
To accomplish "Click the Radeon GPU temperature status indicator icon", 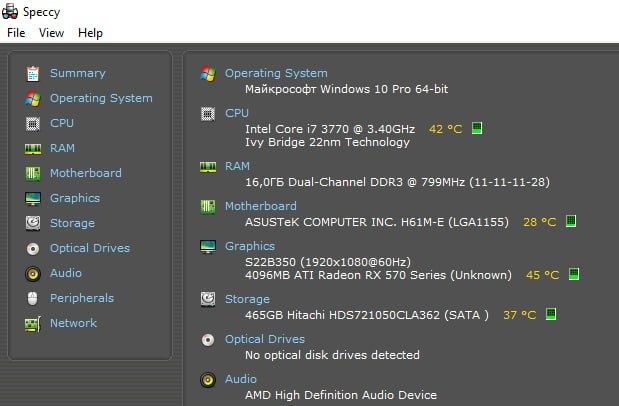I will (x=574, y=274).
